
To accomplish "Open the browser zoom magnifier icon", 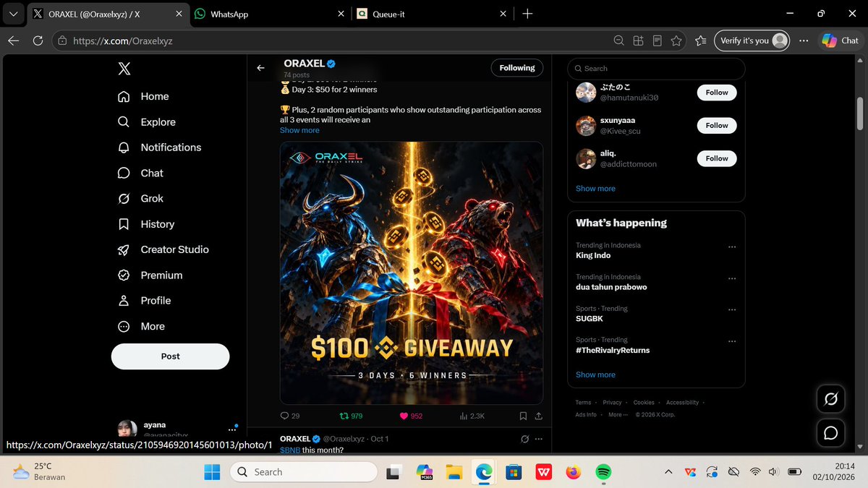I will [x=618, y=41].
